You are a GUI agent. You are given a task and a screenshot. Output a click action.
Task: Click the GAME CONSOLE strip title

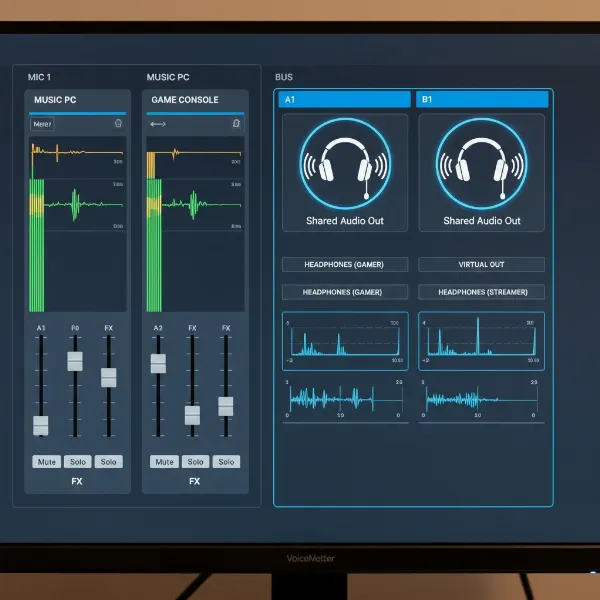(x=185, y=100)
